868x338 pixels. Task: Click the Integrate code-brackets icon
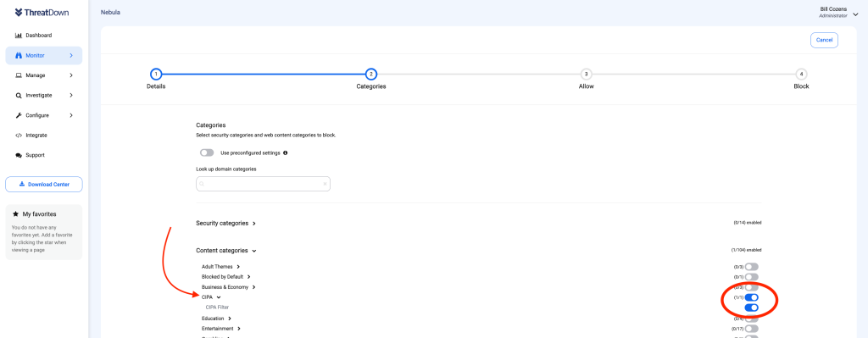pyautogui.click(x=19, y=135)
